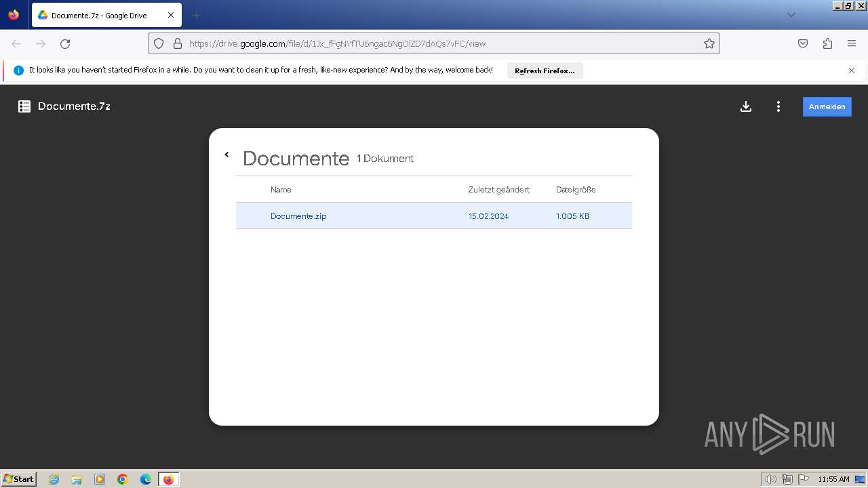The height and width of the screenshot is (488, 868).
Task: Open the Documente.zip file entry
Action: click(298, 216)
